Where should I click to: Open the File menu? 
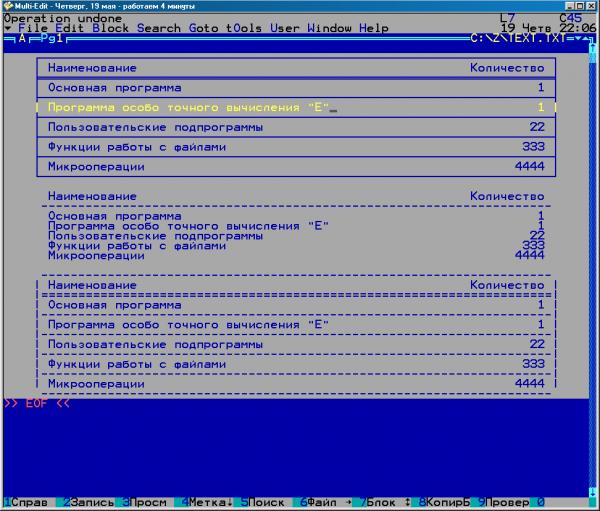(x=34, y=28)
